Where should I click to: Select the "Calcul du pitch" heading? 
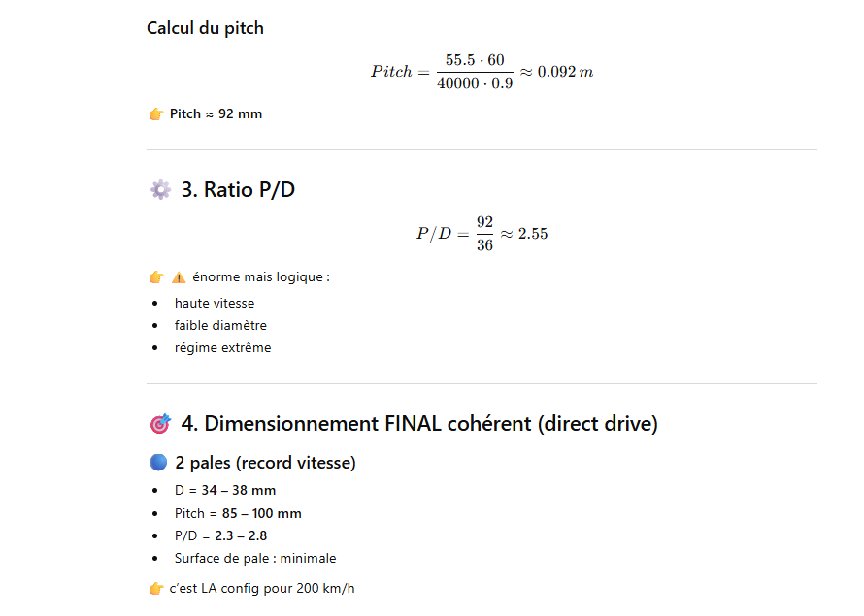[x=205, y=28]
